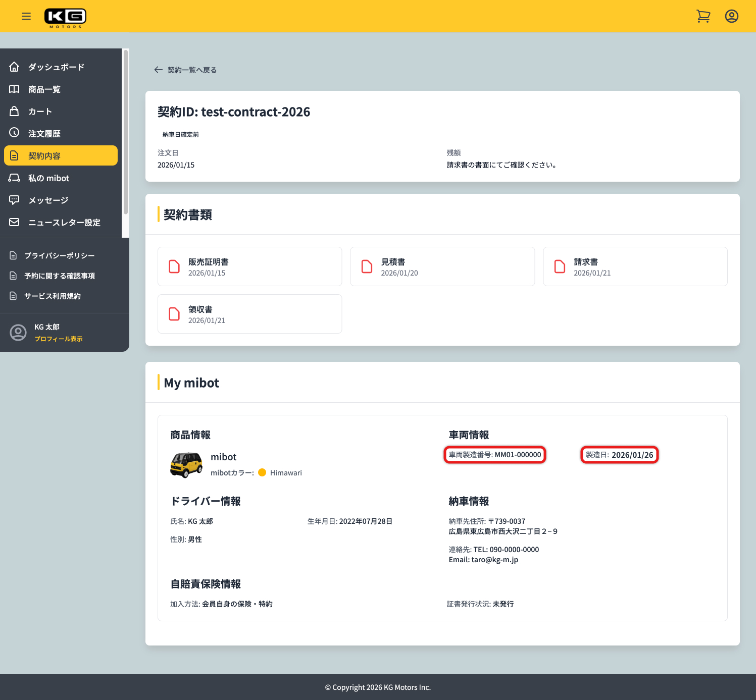Open the 販売証明書 document icon
This screenshot has height=700, width=756.
(174, 266)
